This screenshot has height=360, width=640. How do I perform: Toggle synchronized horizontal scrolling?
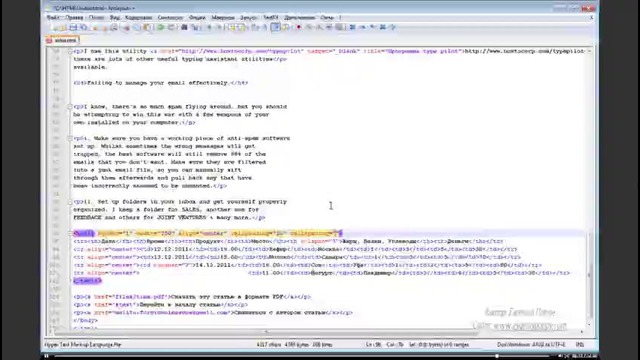tap(242, 27)
